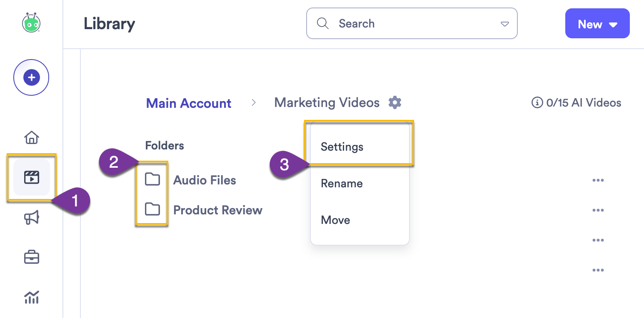Click the Marketing Videos breadcrumb
644x318 pixels.
327,102
